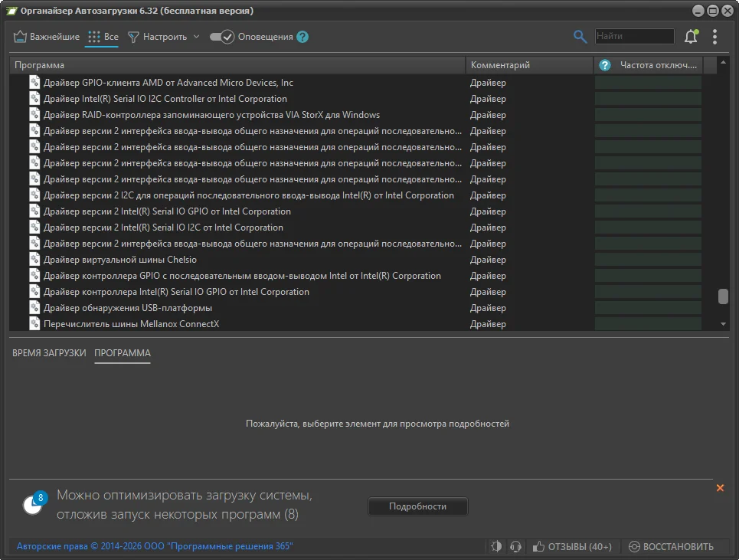Image resolution: width=739 pixels, height=560 pixels.
Task: Switch to ПРОГРАММА tab
Action: tap(123, 353)
